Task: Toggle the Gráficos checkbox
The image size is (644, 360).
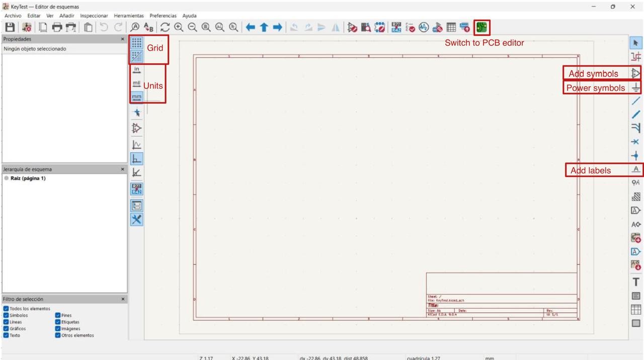Action: [6, 328]
